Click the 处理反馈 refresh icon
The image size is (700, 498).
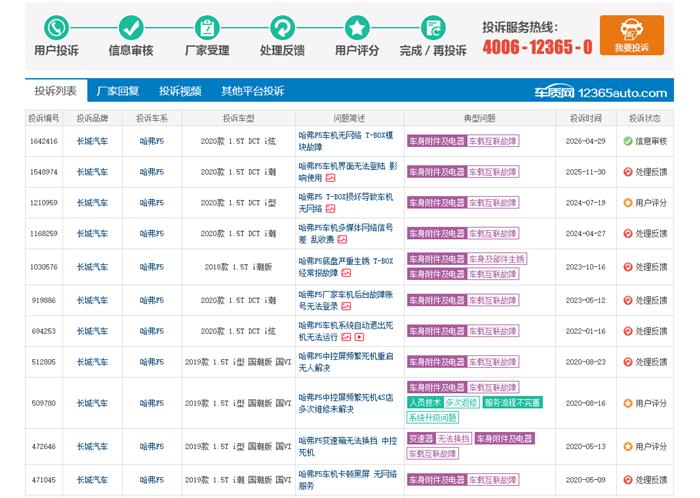[283, 27]
